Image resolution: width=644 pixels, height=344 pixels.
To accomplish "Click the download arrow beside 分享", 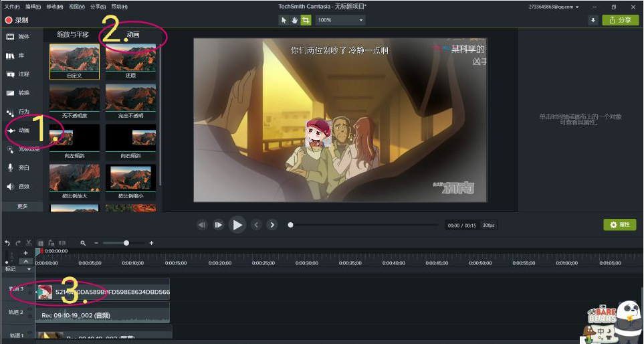I will [593, 20].
